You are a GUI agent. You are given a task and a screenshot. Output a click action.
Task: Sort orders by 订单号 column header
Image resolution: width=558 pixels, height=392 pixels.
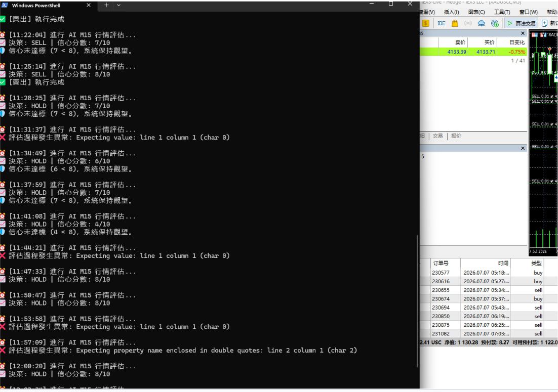point(441,264)
